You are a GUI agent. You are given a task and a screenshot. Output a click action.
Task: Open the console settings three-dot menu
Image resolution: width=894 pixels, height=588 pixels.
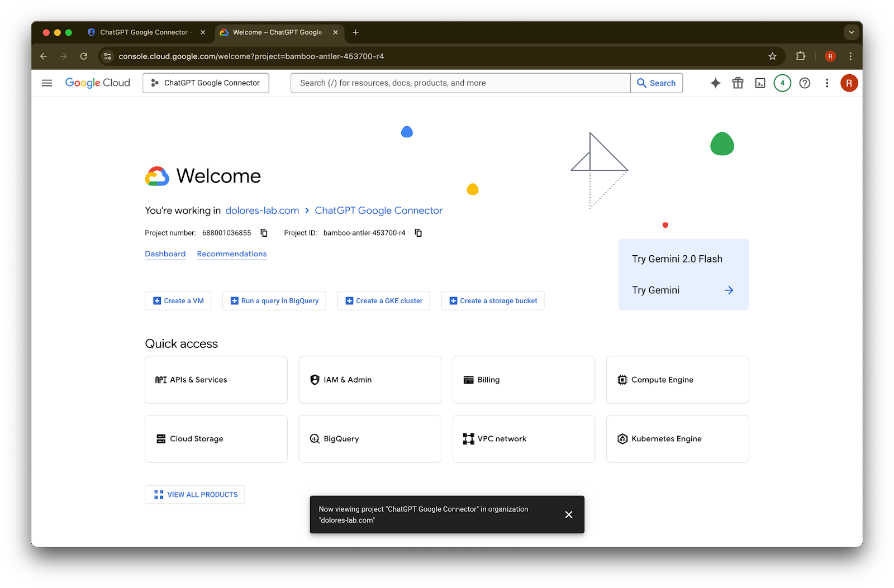tap(827, 83)
